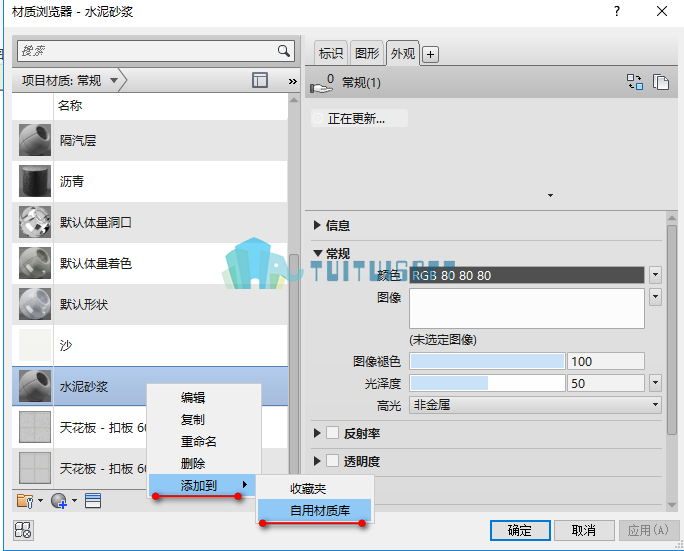Screen dimensions: 684x551
Task: Click the 光泽度 value field 50
Action: coord(605,383)
